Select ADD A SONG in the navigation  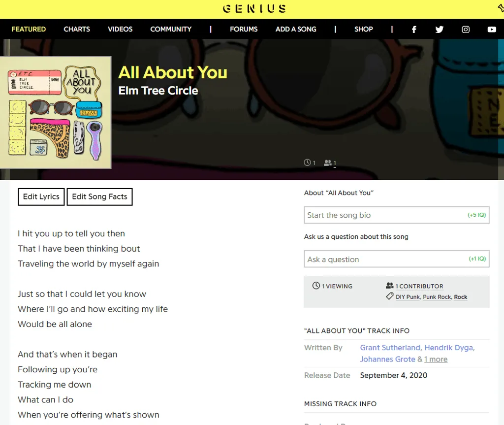(x=296, y=29)
